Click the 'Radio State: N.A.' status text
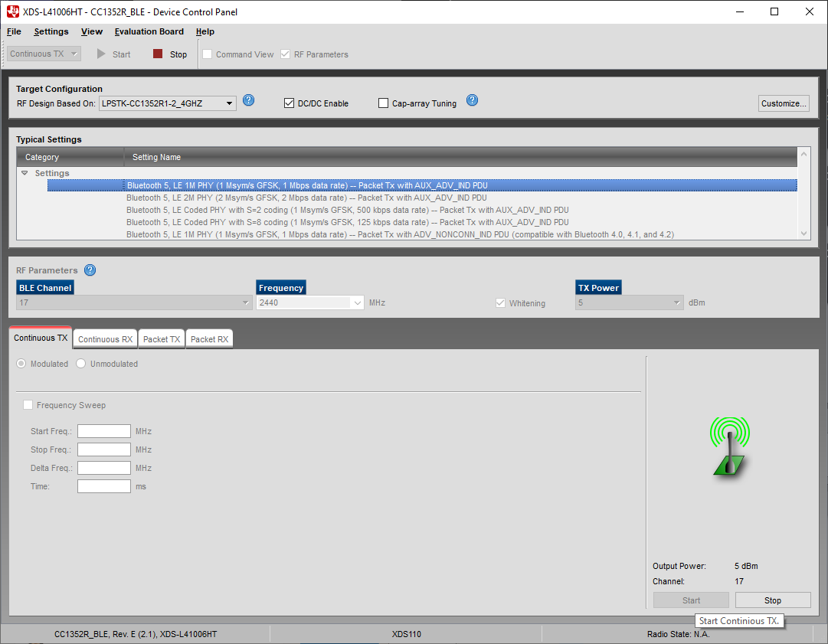Image resolution: width=828 pixels, height=644 pixels. pos(678,634)
